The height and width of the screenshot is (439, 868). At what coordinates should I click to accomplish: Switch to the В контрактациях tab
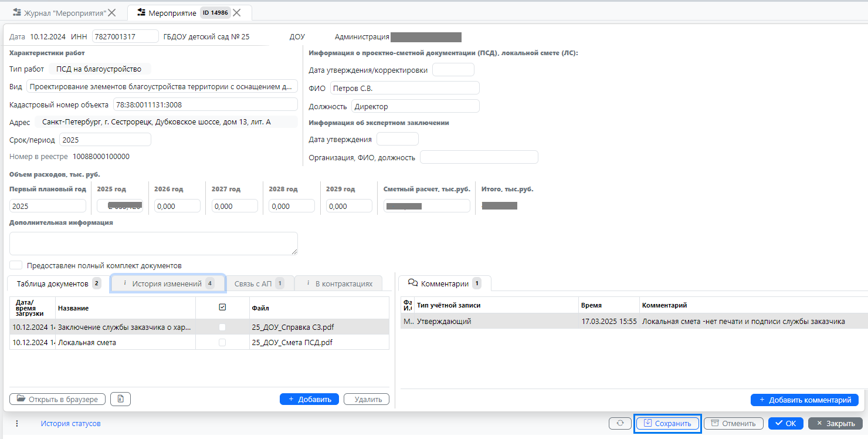[338, 283]
